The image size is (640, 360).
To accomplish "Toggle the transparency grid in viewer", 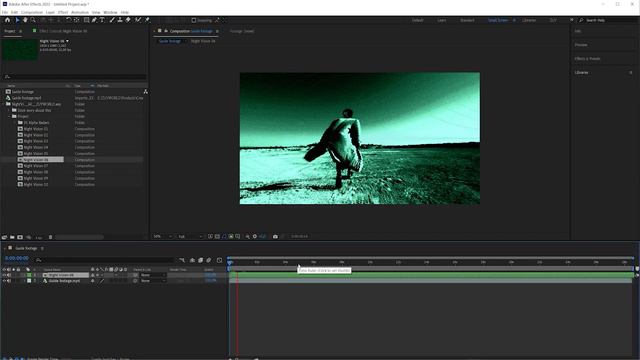I will coord(217,236).
